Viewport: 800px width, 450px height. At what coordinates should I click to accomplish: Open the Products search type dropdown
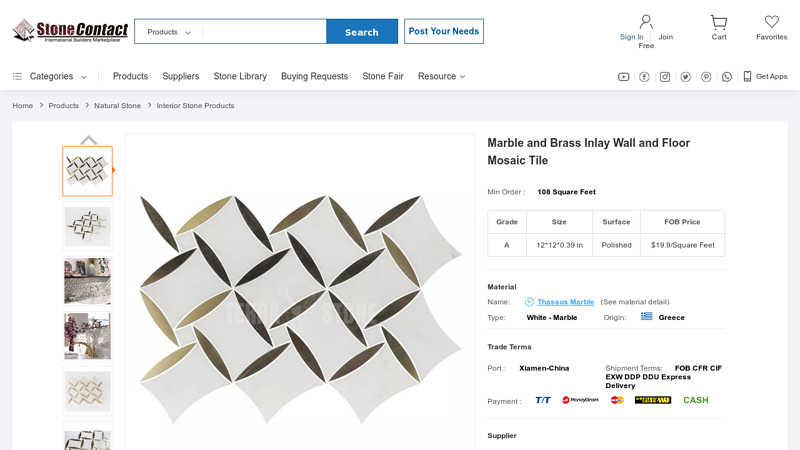169,32
